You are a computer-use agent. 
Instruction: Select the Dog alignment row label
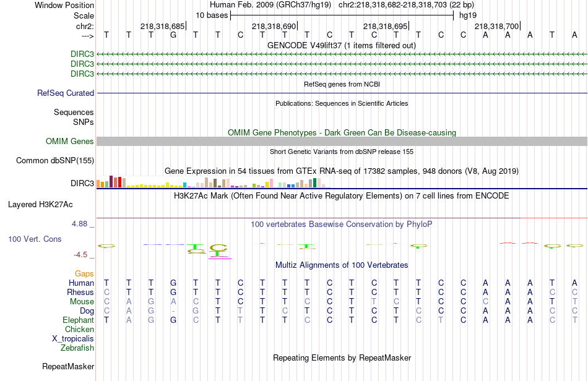(87, 311)
